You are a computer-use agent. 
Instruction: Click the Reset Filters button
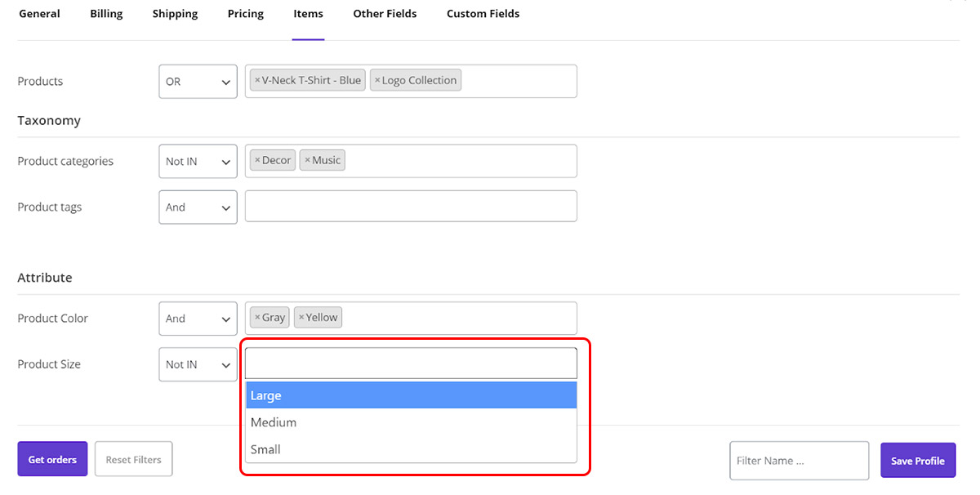click(133, 460)
